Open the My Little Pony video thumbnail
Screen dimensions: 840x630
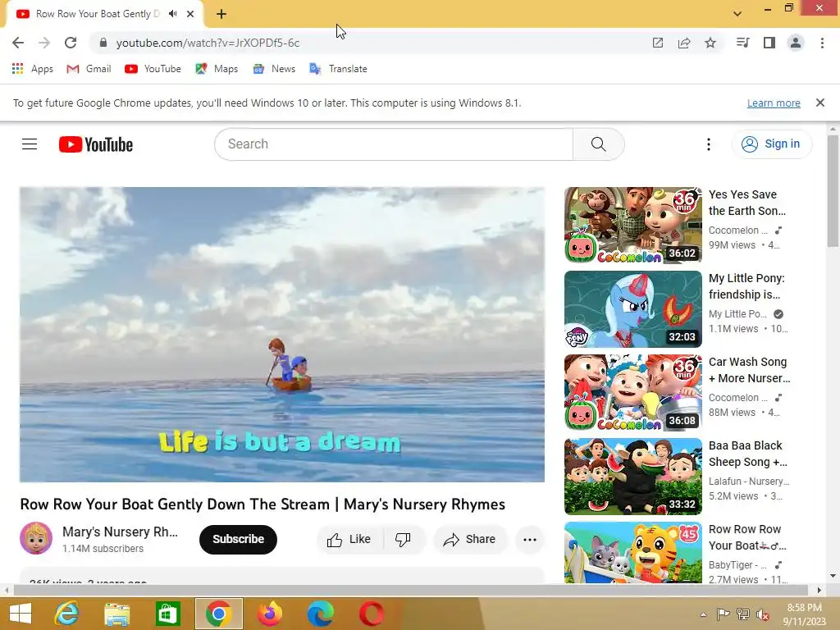pyautogui.click(x=632, y=309)
